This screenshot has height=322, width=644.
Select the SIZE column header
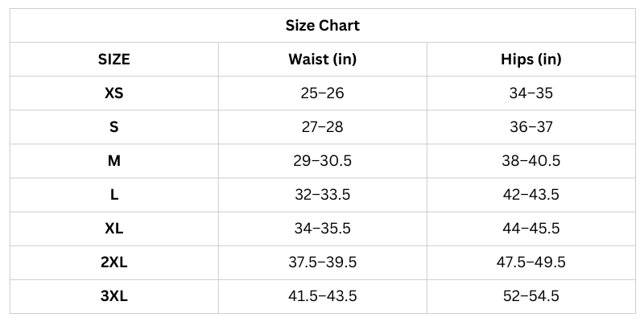click(x=114, y=59)
